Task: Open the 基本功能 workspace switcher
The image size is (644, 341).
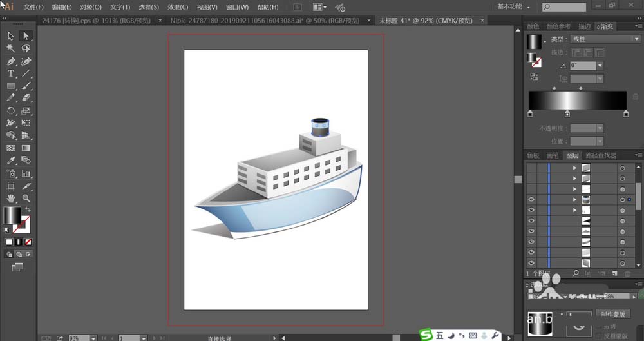Action: (514, 6)
